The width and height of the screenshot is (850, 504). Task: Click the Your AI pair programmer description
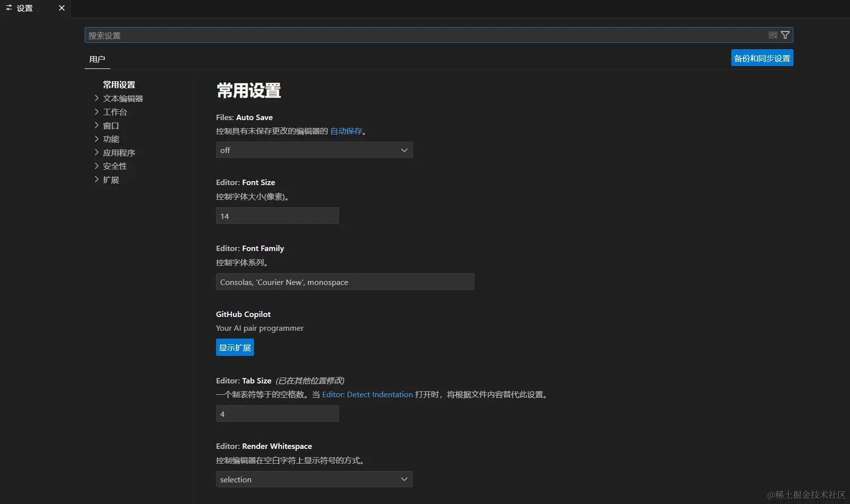click(x=260, y=328)
